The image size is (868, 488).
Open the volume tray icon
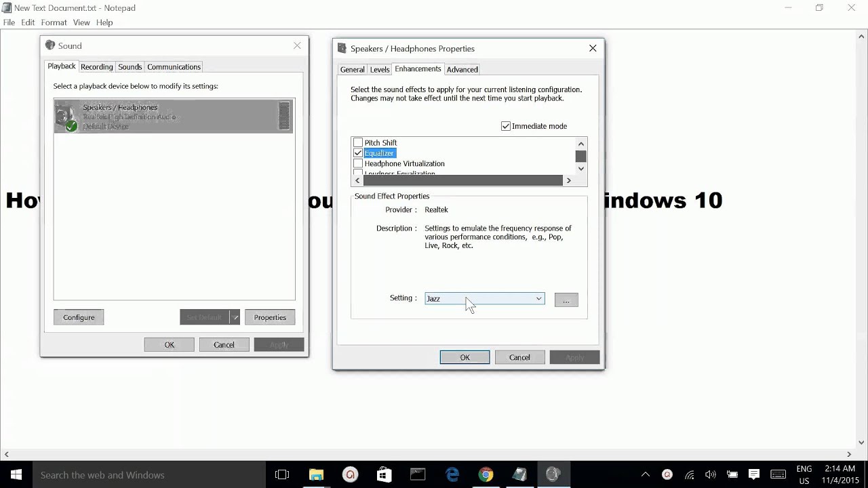(x=710, y=474)
